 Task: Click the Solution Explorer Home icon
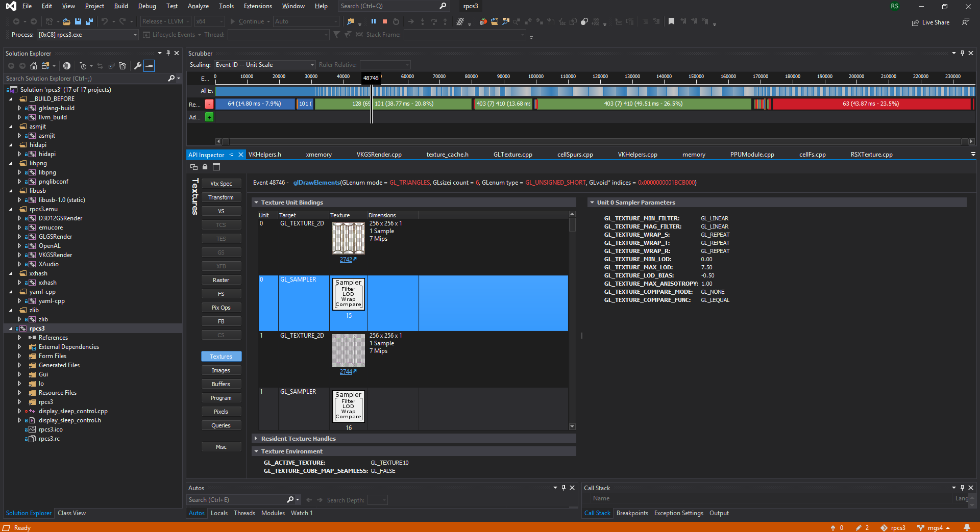coord(34,66)
